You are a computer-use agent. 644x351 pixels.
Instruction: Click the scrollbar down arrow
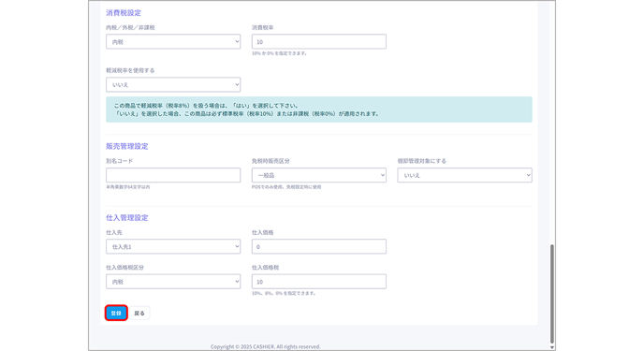click(x=552, y=347)
